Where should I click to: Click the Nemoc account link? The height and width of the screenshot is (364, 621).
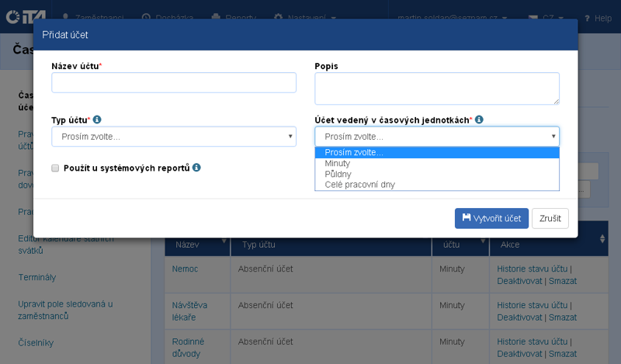tap(186, 269)
